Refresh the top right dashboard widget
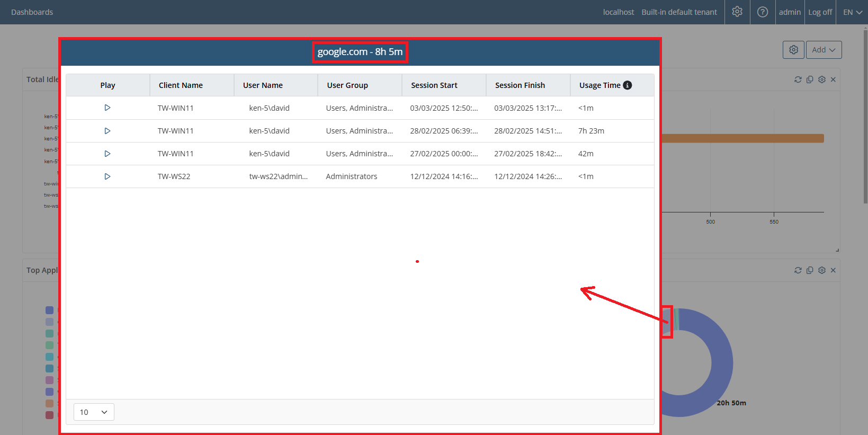The image size is (868, 435). tap(798, 79)
